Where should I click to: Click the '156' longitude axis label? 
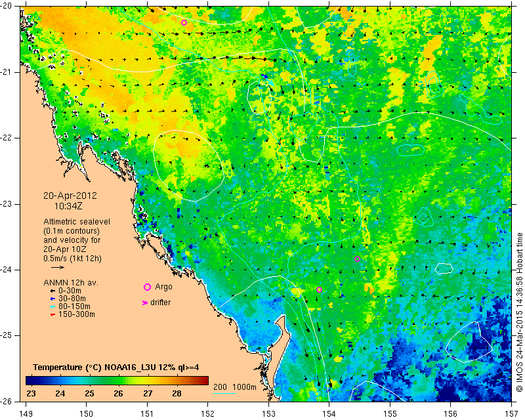(x=451, y=413)
